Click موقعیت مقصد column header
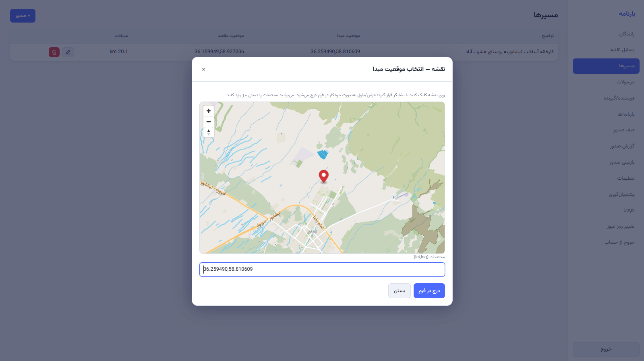Viewport: 644px width, 361px height. (231, 36)
